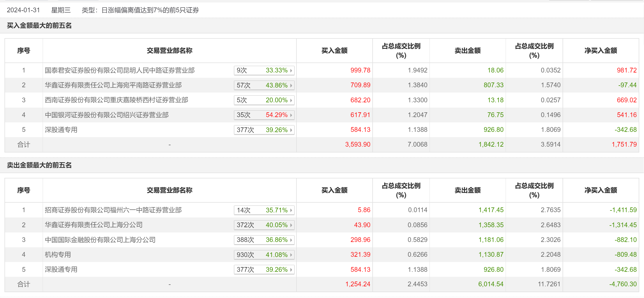Expand the 57次 43.86% stats box
The width and height of the screenshot is (644, 298).
pyautogui.click(x=264, y=85)
